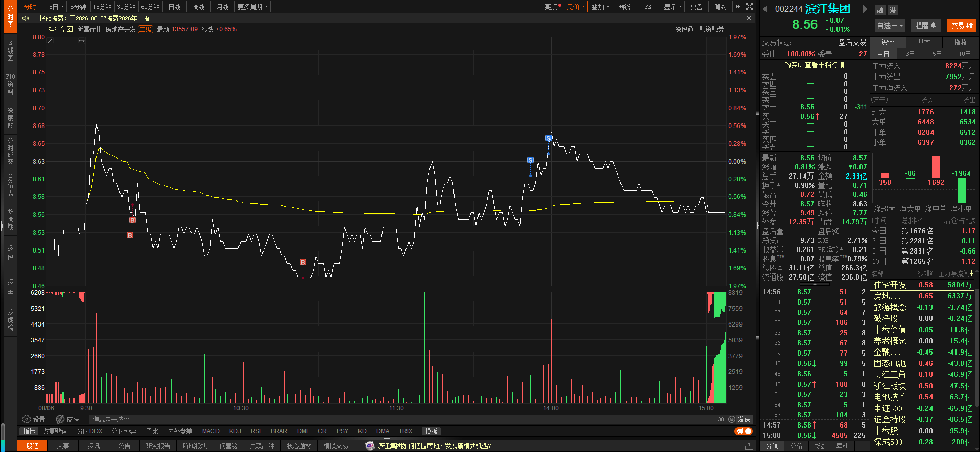Select the 分时DDX indicator
Viewport: 980px width, 452px height.
point(89,431)
